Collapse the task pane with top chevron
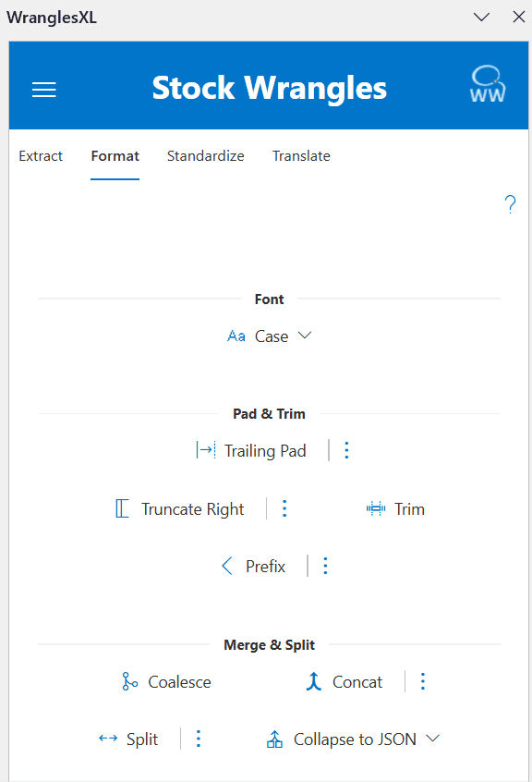The image size is (532, 782). coord(481,17)
